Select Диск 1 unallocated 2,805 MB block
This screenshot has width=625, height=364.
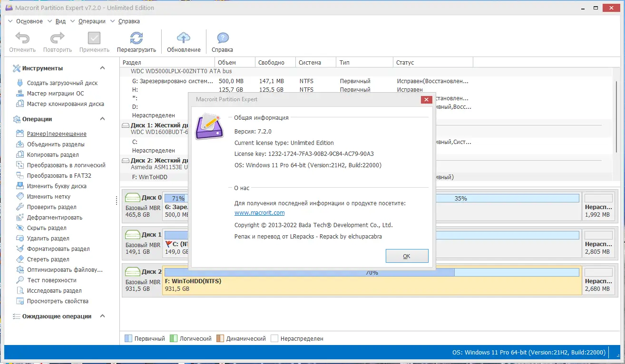(598, 243)
